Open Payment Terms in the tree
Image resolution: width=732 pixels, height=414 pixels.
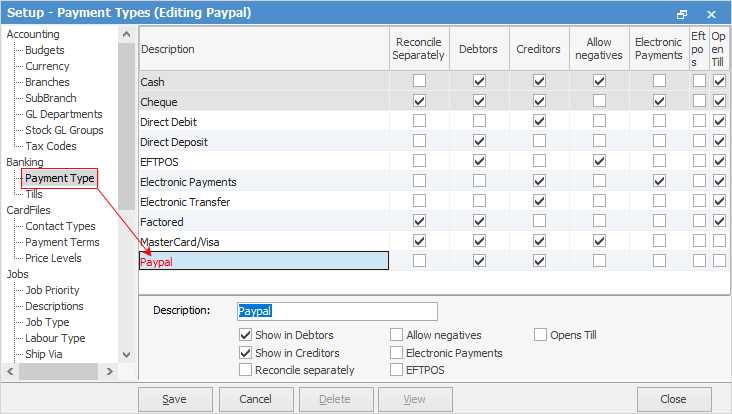[x=62, y=242]
